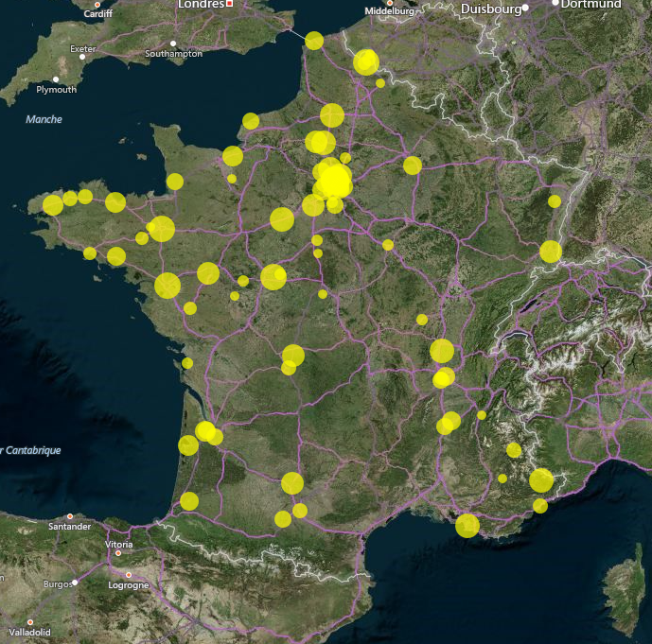652x644 pixels.
Task: Select the yellow bubble at the Seine estuary coast
Action: [x=251, y=121]
